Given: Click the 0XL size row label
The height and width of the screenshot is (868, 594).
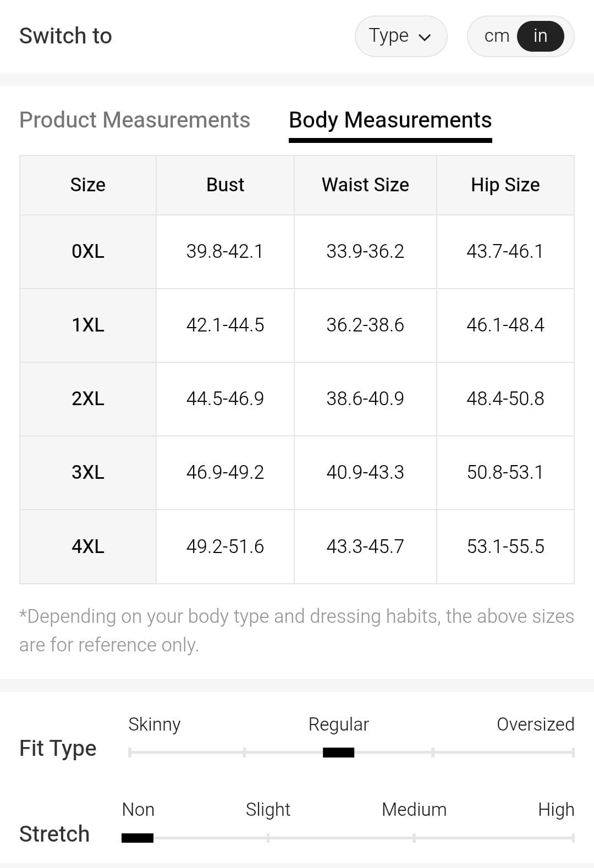Looking at the screenshot, I should pos(88,251).
